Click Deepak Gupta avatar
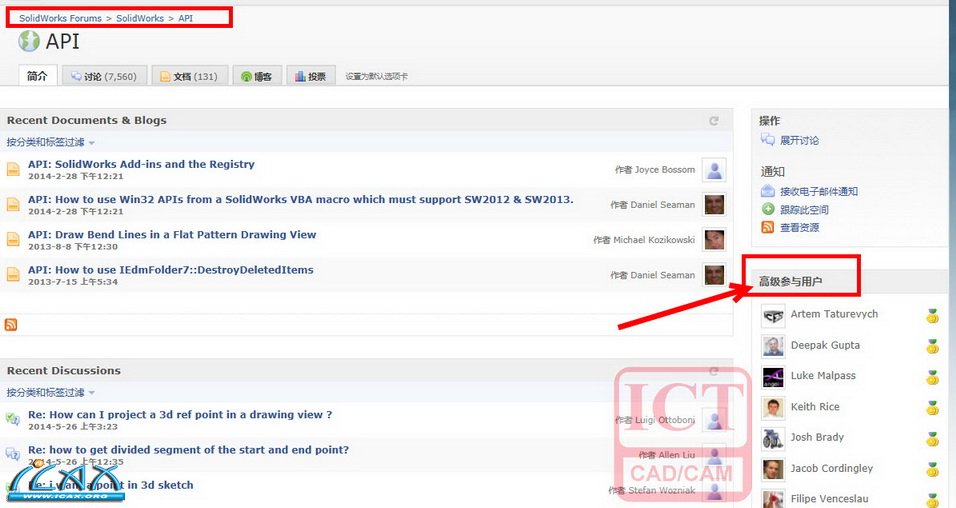Screen dimensions: 956x508 tap(773, 346)
